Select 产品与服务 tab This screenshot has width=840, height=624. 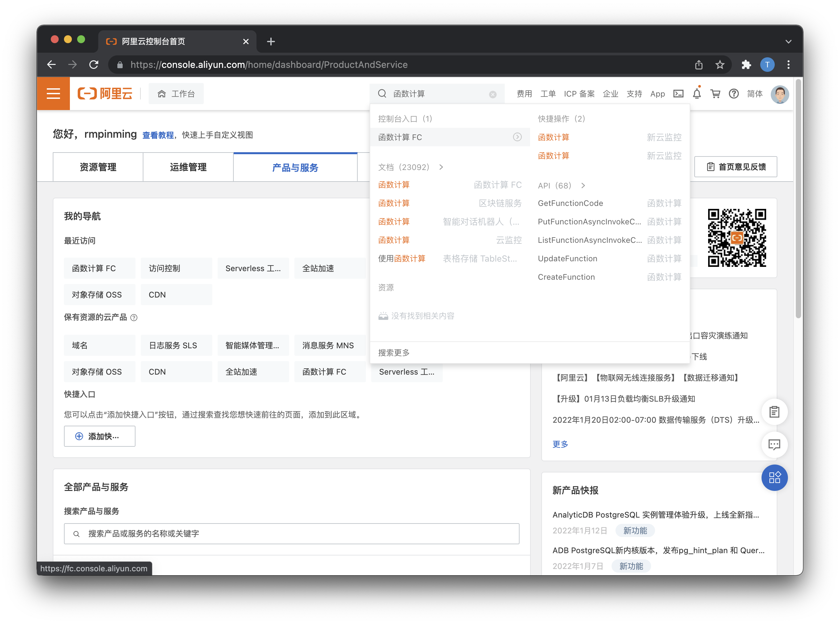(x=295, y=167)
